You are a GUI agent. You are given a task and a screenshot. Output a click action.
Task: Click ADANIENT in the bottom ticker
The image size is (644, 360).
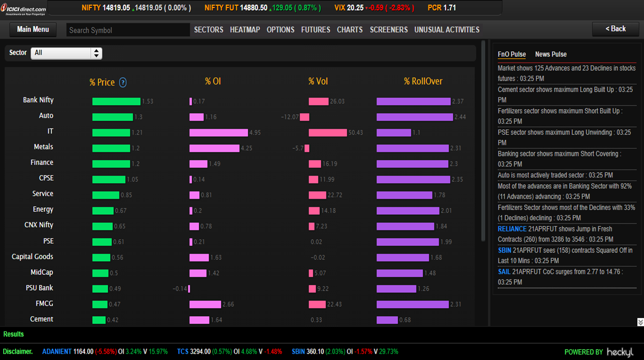click(57, 352)
